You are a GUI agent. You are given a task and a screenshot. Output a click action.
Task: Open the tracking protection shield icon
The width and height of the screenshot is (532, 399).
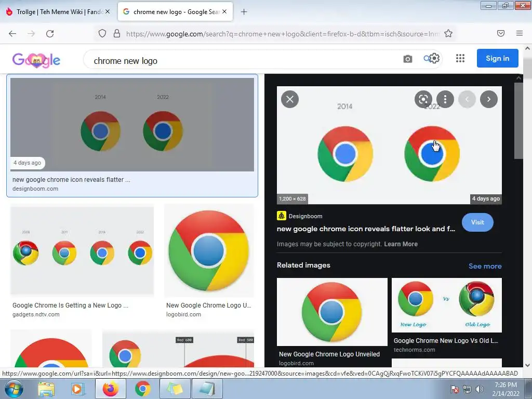click(x=102, y=34)
